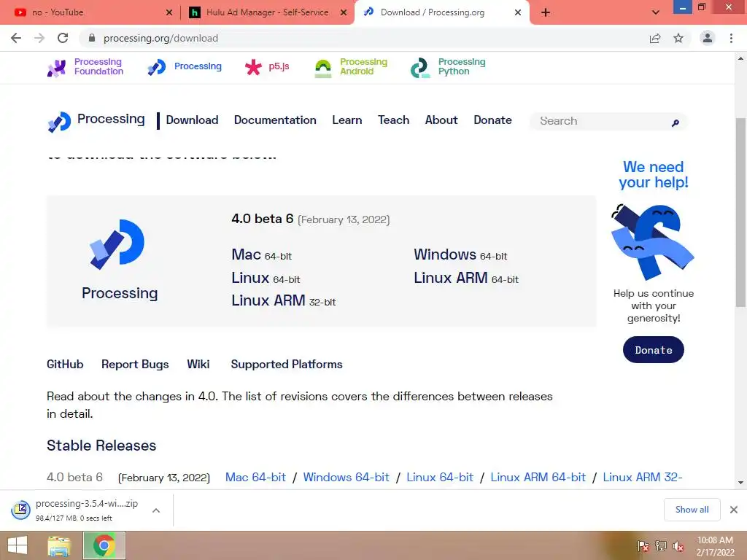Click the Processing Android logo icon
Viewport: 747px width, 560px height.
[323, 69]
